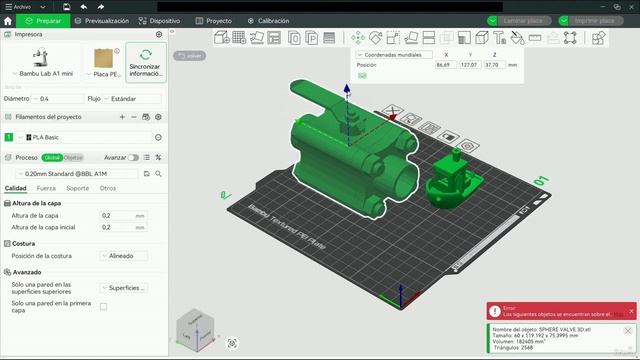Screen dimensions: 640x360
Task: Click Sincronizar información button
Action: [146, 62]
